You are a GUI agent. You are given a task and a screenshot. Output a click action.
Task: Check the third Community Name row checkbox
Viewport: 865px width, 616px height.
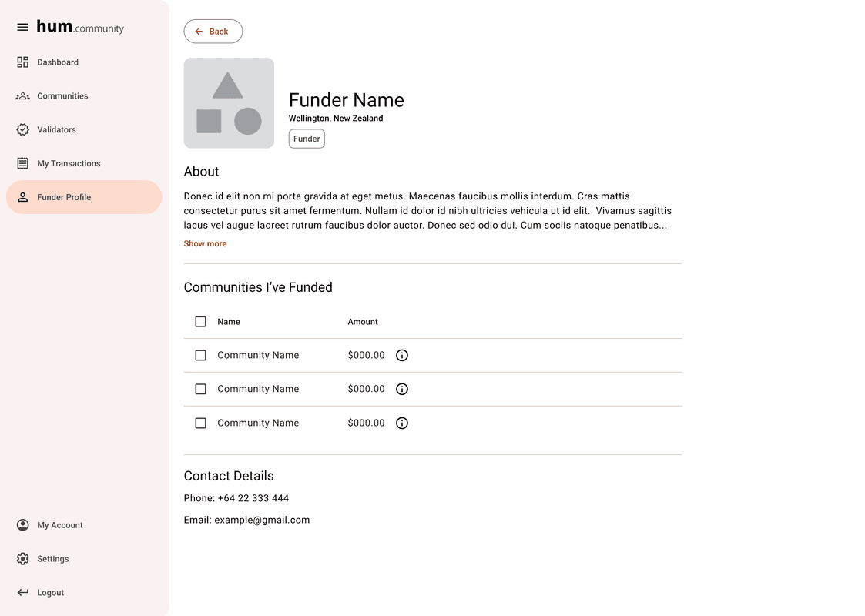201,423
